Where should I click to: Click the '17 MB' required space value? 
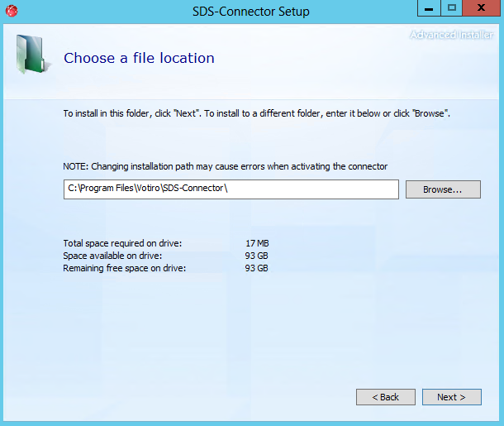(257, 243)
